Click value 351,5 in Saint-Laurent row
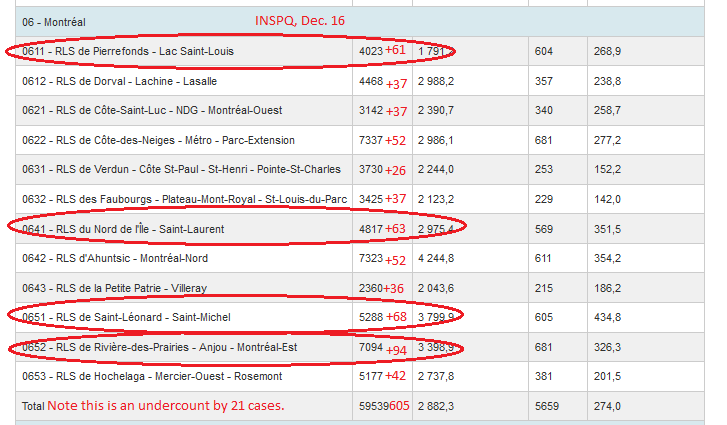The image size is (727, 425). point(607,229)
